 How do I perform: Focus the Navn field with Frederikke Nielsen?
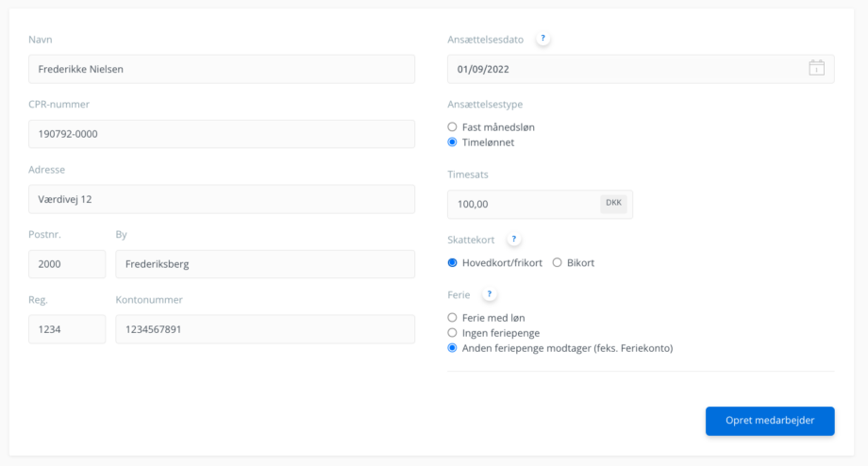click(222, 69)
